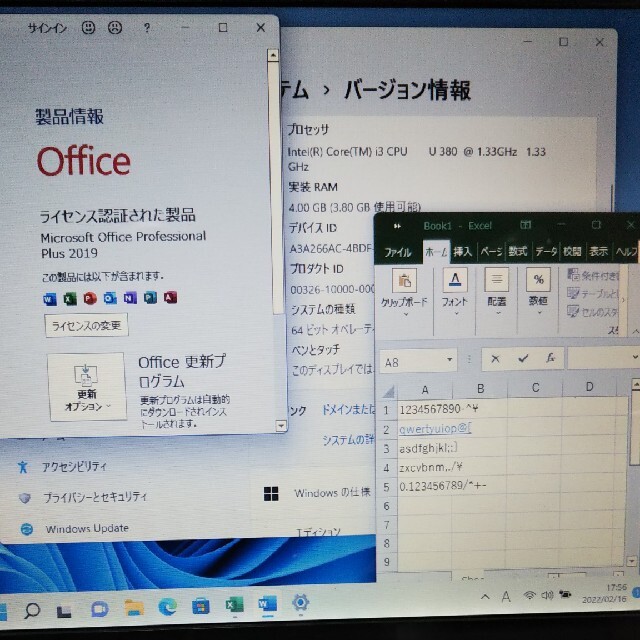Switch to the Excel View tab
Viewport: 640px width, 640px height.
[598, 251]
